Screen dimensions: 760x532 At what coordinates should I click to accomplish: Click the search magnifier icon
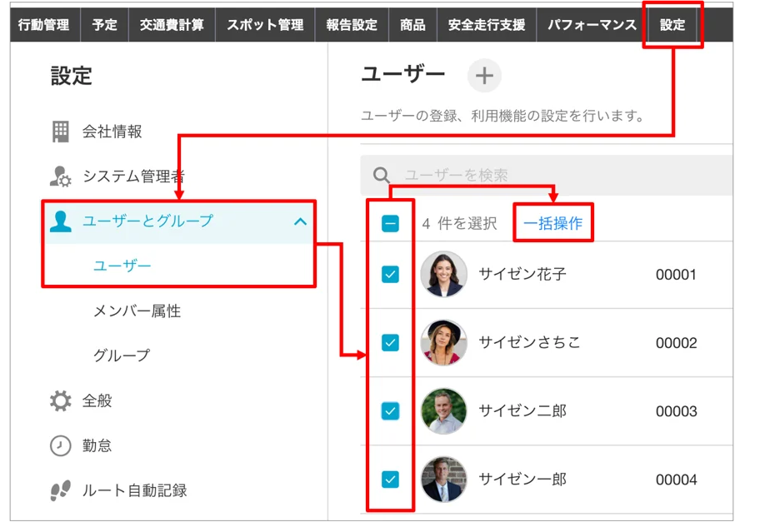382,175
